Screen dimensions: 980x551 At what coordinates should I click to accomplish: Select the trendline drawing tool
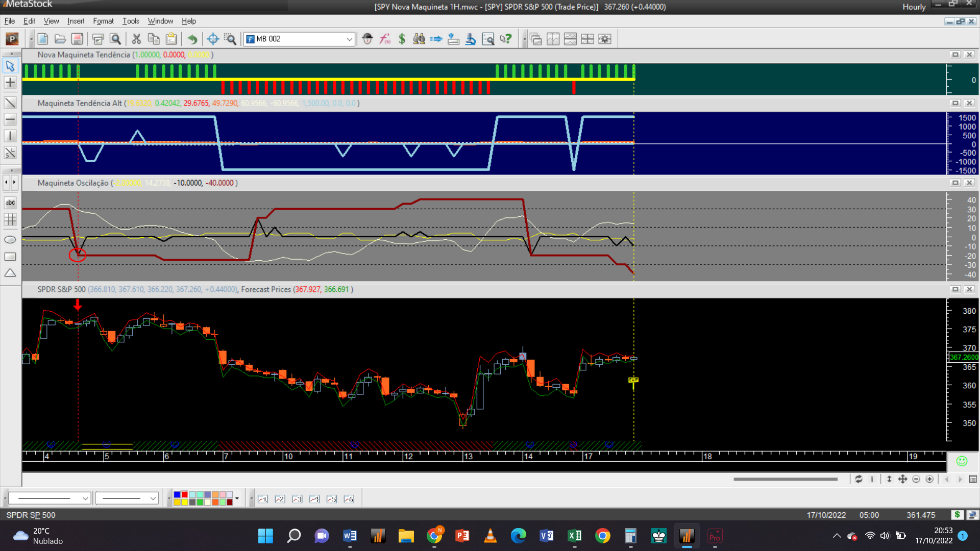pos(10,103)
